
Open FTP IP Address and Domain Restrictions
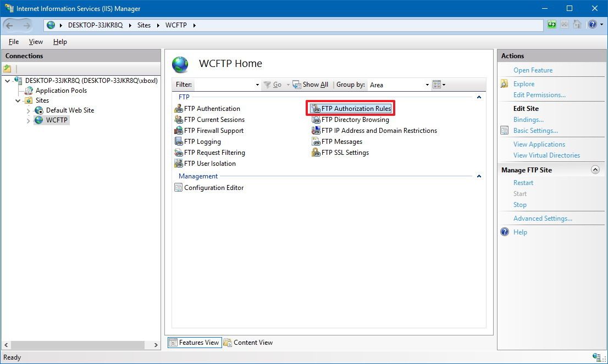[x=379, y=130]
